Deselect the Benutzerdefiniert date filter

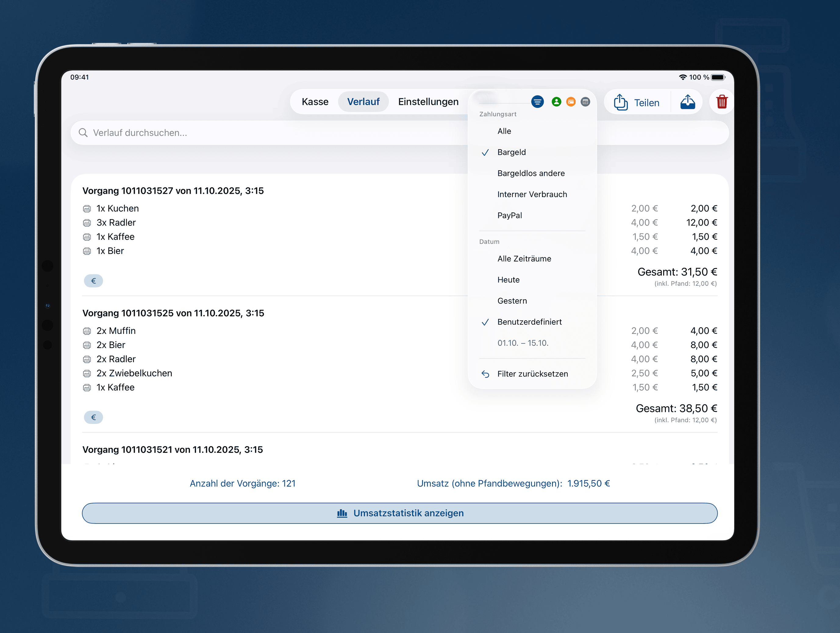529,322
